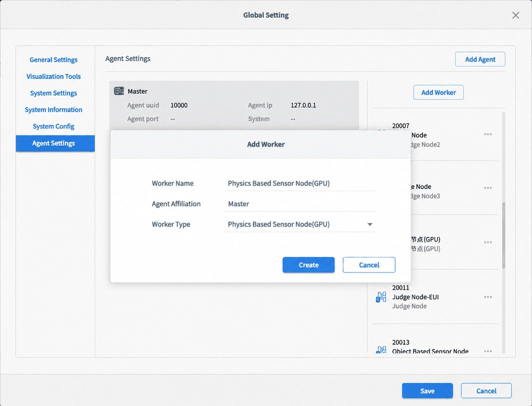
Task: Edit the Worker Name input field
Action: 300,183
